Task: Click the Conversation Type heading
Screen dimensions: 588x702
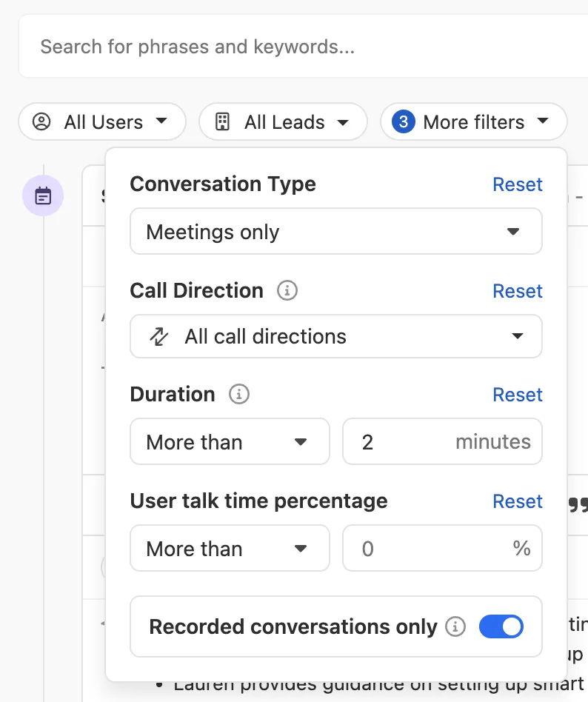Action: pos(223,184)
